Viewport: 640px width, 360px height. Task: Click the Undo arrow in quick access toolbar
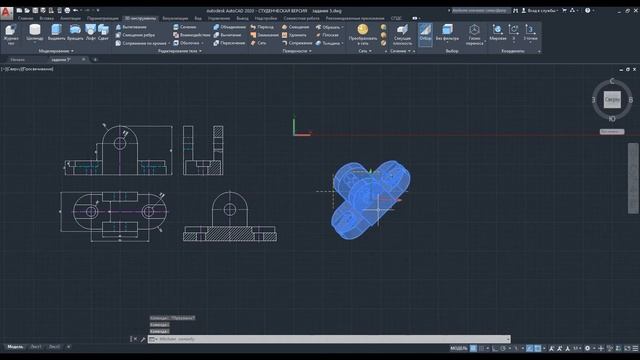coord(75,11)
